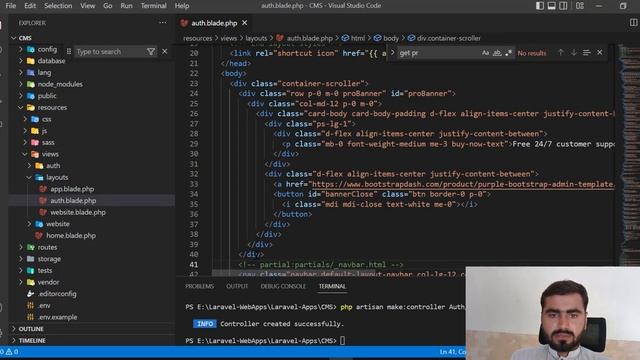Open Explorer more actions ellipsis
Image resolution: width=640 pixels, height=360 pixels.
tap(162, 23)
